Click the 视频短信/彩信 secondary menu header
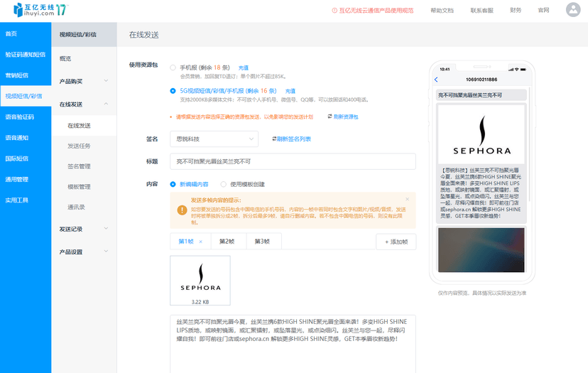Screen dimensions: 588x373 tap(84, 35)
